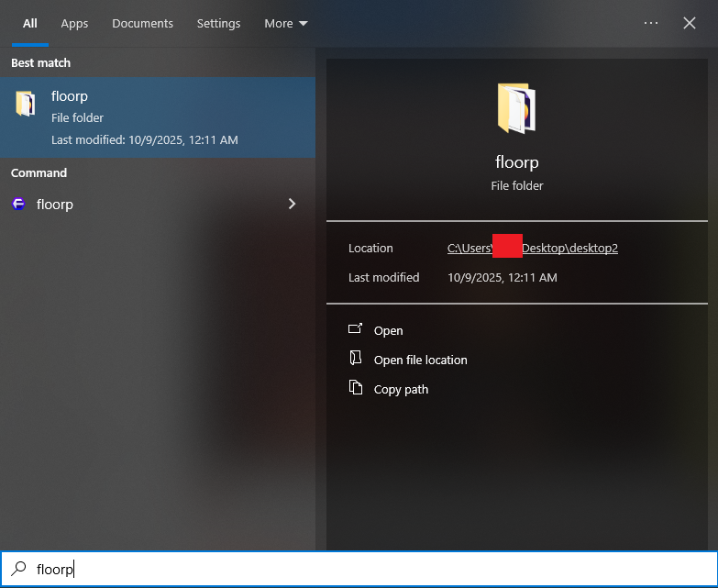Screen dimensions: 718x588
Task: Close the search panel
Action: (690, 23)
